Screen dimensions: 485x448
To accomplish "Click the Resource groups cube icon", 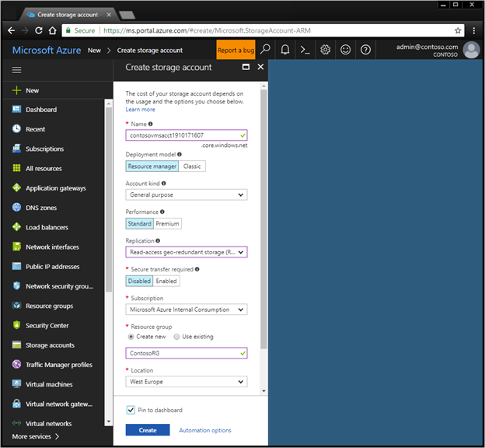I will [16, 306].
